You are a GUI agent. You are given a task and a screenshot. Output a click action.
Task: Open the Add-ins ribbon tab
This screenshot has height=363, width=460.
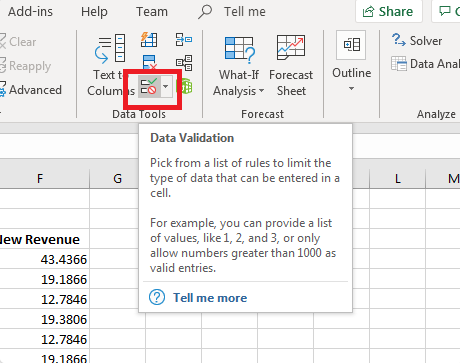tap(30, 12)
